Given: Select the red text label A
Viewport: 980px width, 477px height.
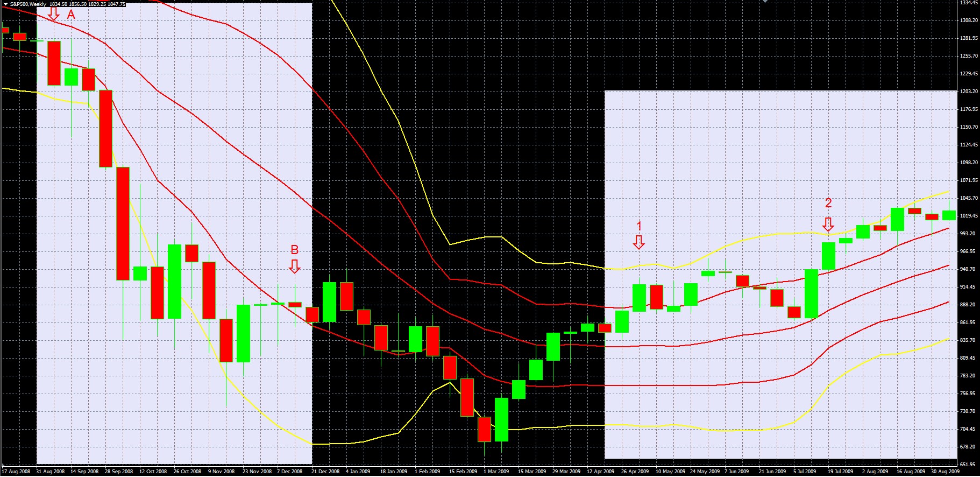Looking at the screenshot, I should click(x=71, y=15).
